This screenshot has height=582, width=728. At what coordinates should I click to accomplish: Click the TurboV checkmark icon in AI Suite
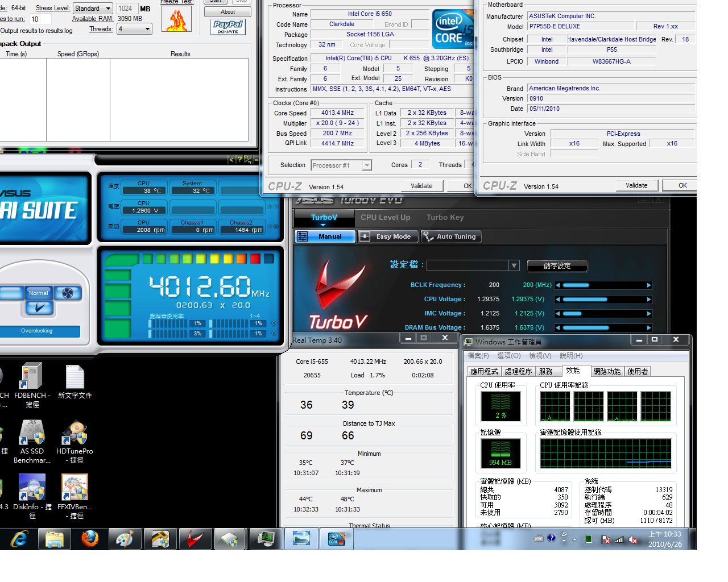point(40,308)
